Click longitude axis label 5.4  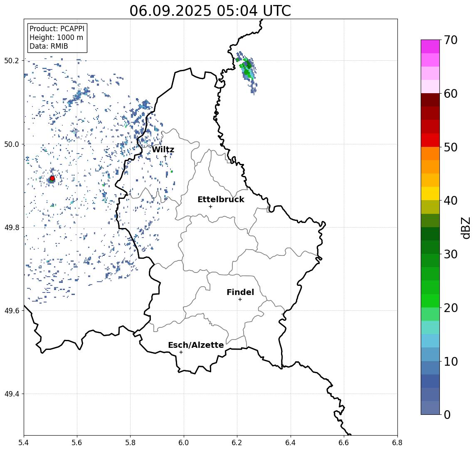pos(24,443)
